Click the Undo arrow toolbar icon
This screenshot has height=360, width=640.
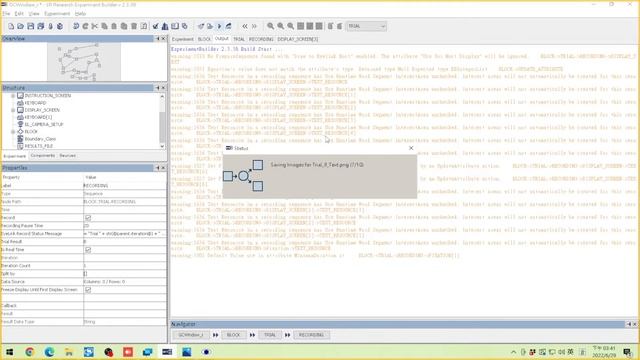click(76, 26)
